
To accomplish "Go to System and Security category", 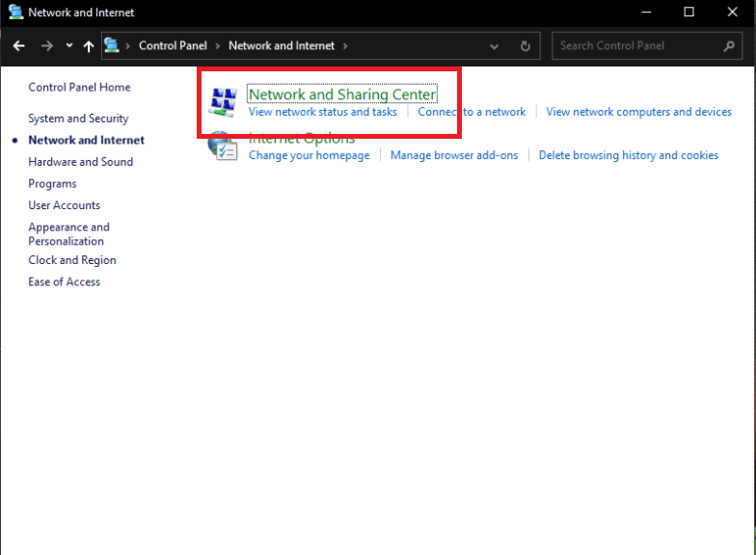I will coord(78,119).
